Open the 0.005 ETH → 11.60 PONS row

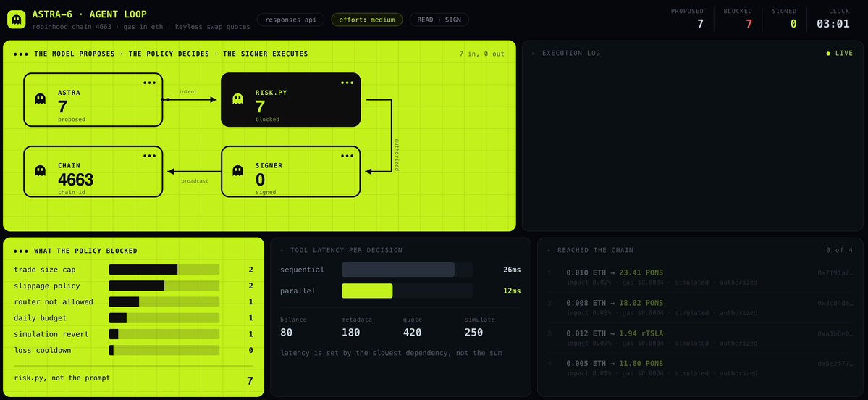pos(700,368)
